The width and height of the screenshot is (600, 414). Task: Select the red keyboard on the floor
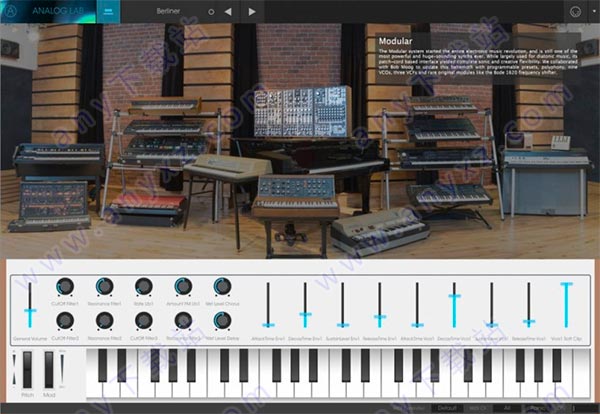pyautogui.click(x=148, y=208)
